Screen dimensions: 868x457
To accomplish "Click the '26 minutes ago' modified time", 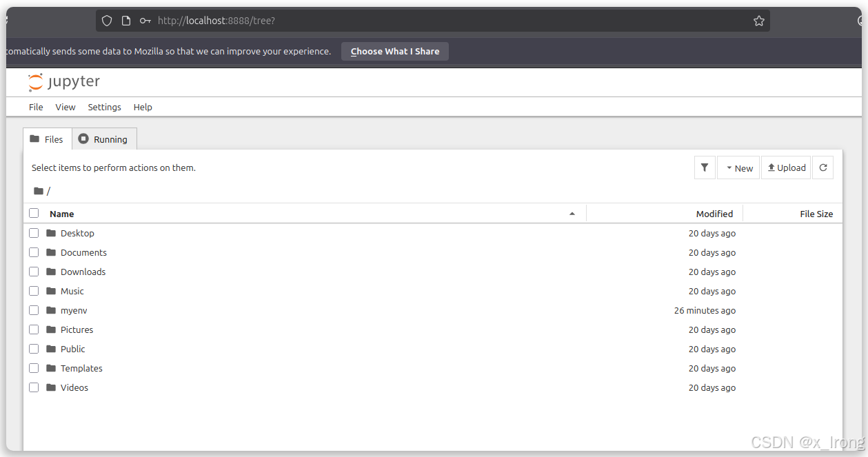I will tap(705, 310).
